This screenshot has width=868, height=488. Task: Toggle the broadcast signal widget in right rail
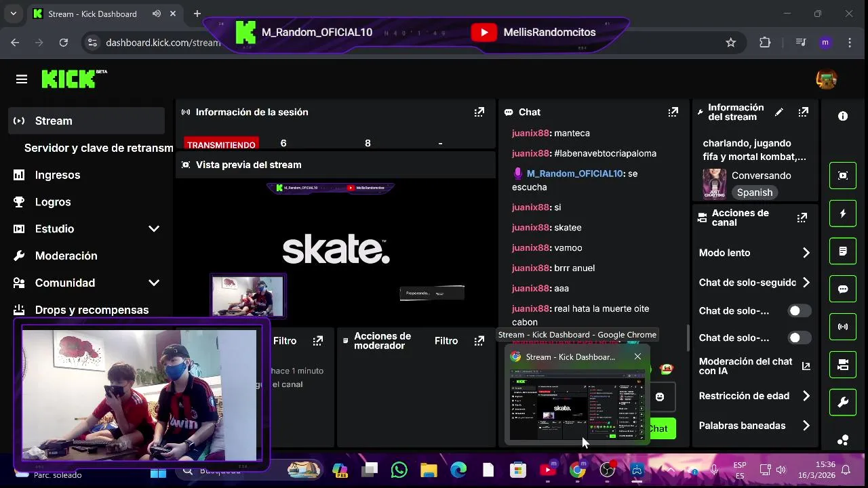pos(843,327)
